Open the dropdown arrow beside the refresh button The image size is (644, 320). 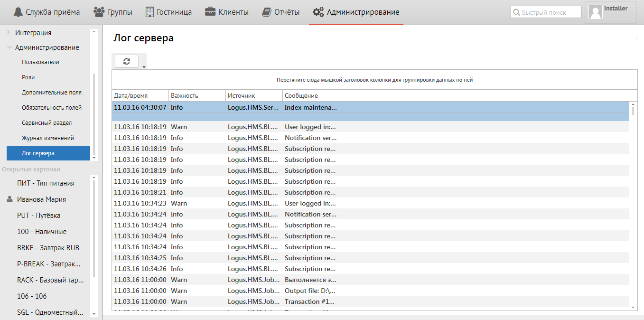pos(144,67)
